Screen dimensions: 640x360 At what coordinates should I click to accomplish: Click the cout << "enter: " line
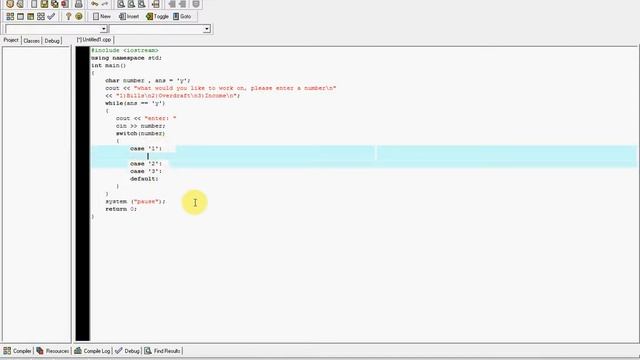coord(146,118)
